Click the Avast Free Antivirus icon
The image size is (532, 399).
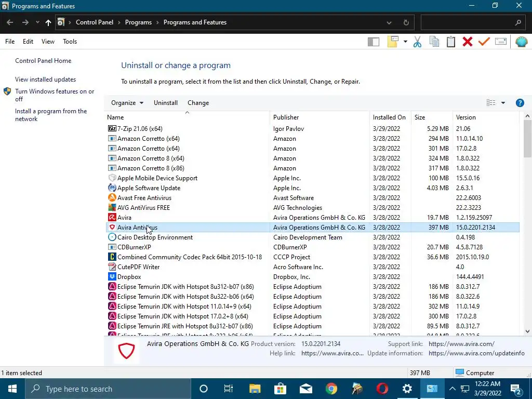[x=112, y=197]
